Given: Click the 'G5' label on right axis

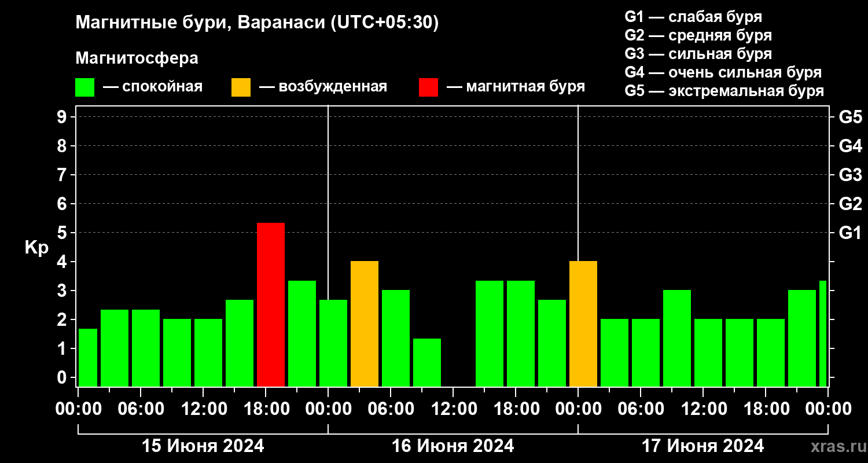Looking at the screenshot, I should pyautogui.click(x=850, y=117).
